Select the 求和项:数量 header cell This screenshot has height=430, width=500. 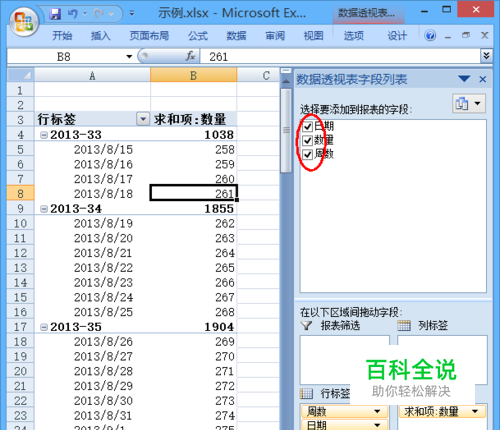click(193, 119)
